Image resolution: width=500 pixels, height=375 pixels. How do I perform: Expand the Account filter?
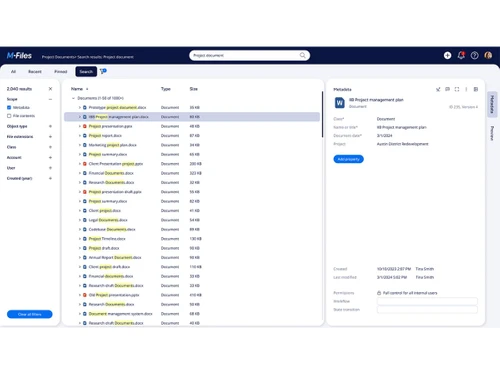coord(50,157)
